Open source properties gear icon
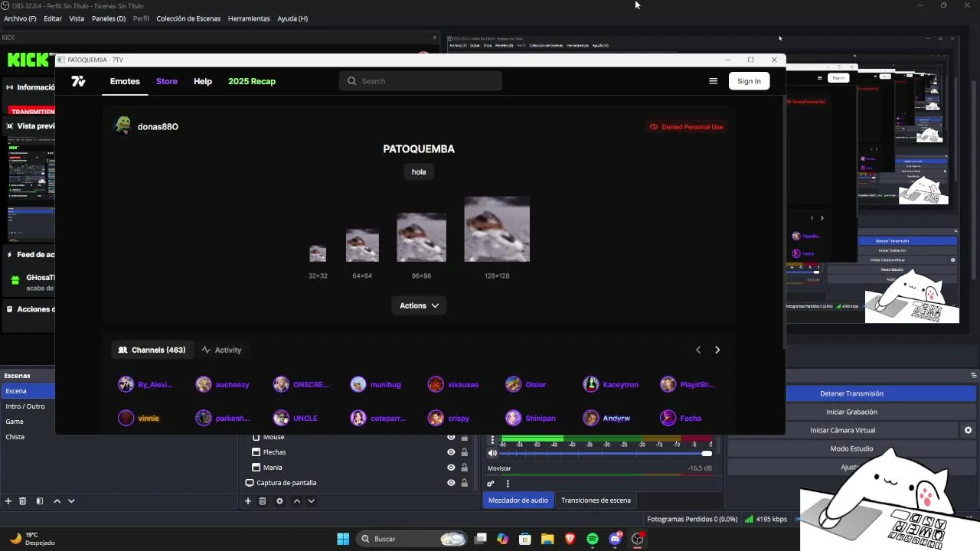Screen dimensions: 980x551 [279, 501]
